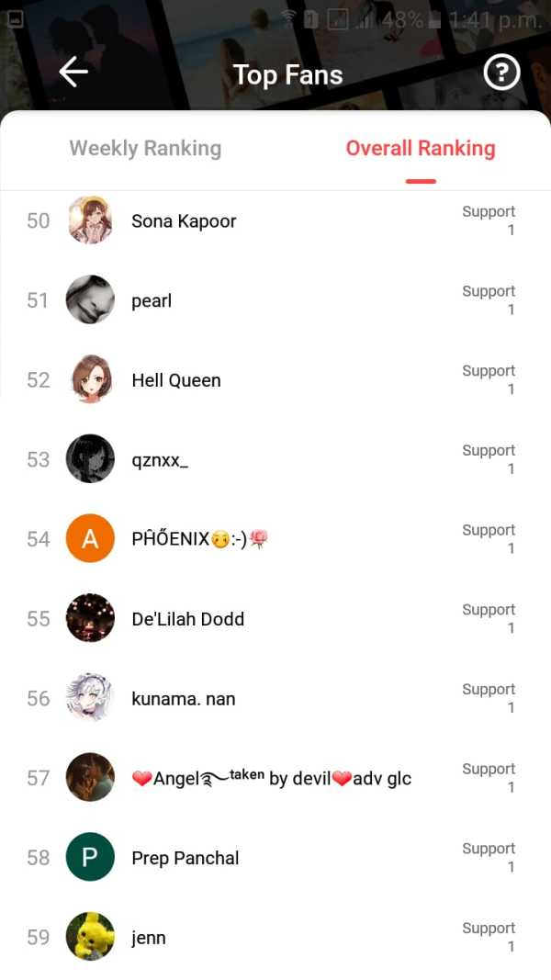
Task: Tap the Wi-Fi signal status icon
Action: (289, 18)
